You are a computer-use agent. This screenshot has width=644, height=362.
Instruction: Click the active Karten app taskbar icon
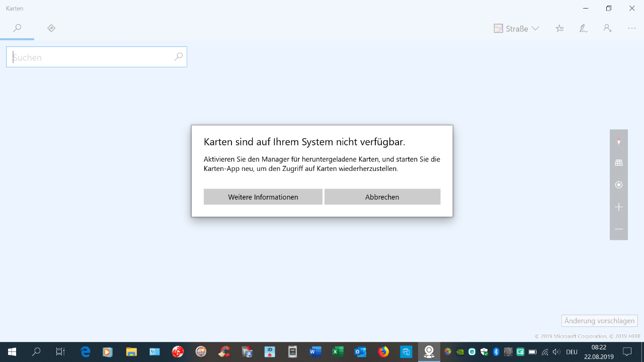tap(429, 352)
